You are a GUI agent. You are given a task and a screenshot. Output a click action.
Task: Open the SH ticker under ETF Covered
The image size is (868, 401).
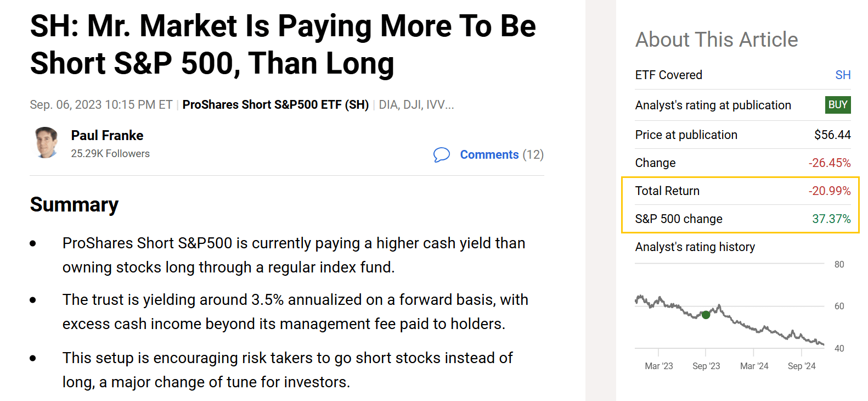point(843,75)
